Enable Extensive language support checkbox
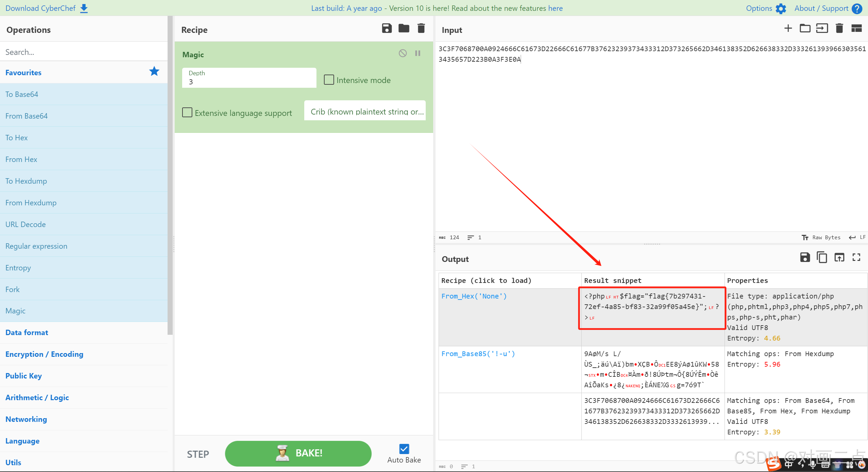Image resolution: width=868 pixels, height=472 pixels. pos(187,112)
